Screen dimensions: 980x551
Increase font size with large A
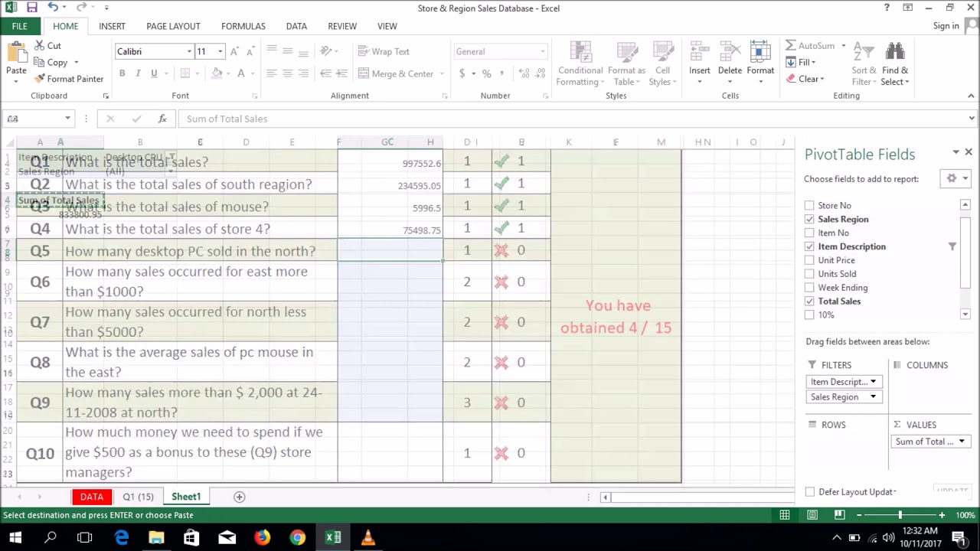point(235,51)
